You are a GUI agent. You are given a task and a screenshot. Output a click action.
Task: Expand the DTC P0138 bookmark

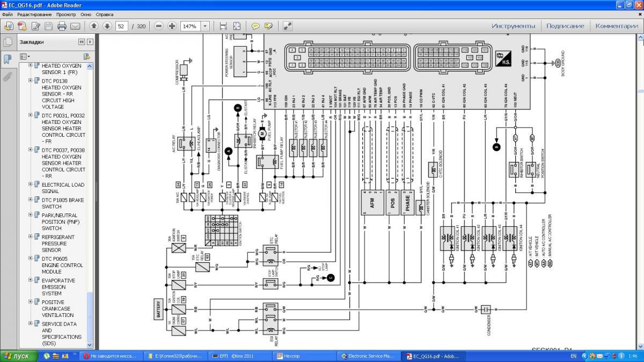click(x=31, y=81)
